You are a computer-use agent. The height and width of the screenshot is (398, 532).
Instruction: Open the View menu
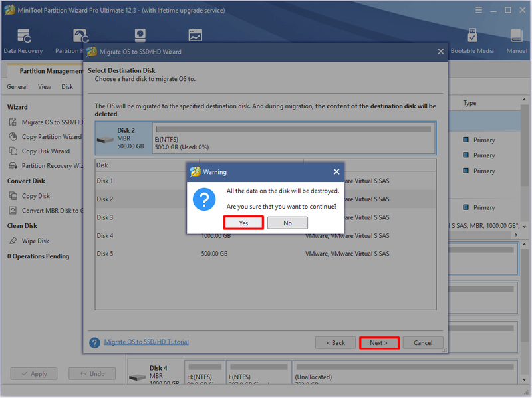tap(45, 87)
